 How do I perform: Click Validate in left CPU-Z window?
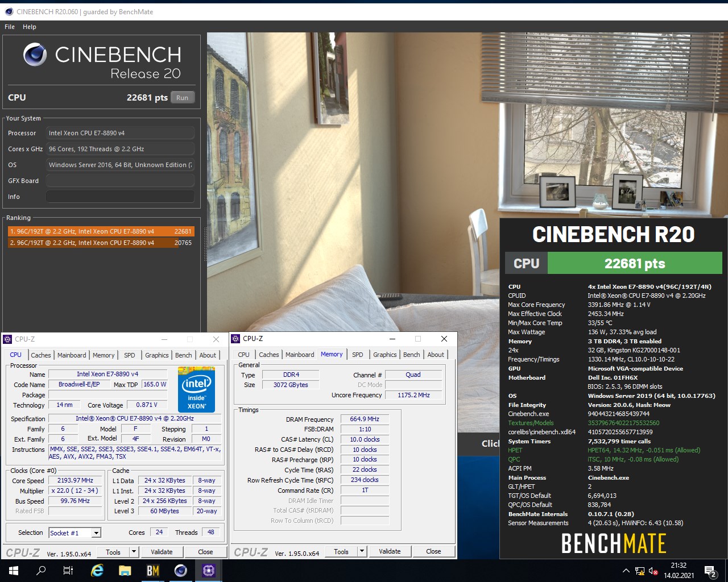pyautogui.click(x=162, y=552)
